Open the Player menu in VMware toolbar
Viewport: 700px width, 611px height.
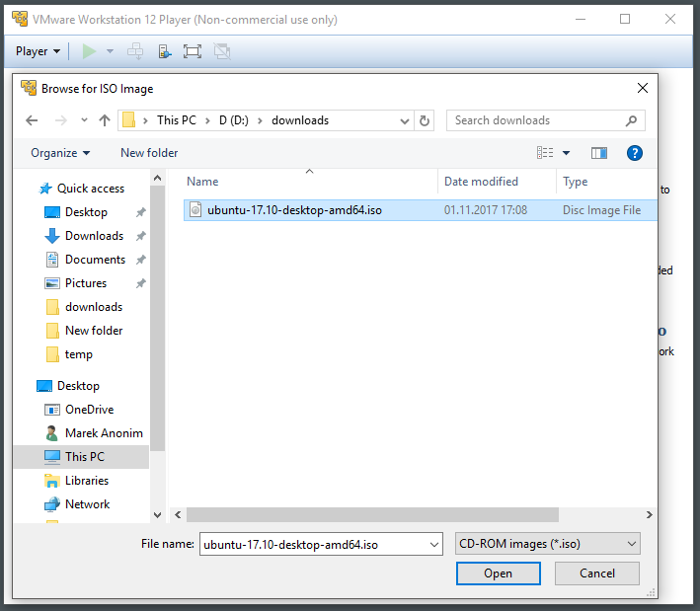pos(38,51)
